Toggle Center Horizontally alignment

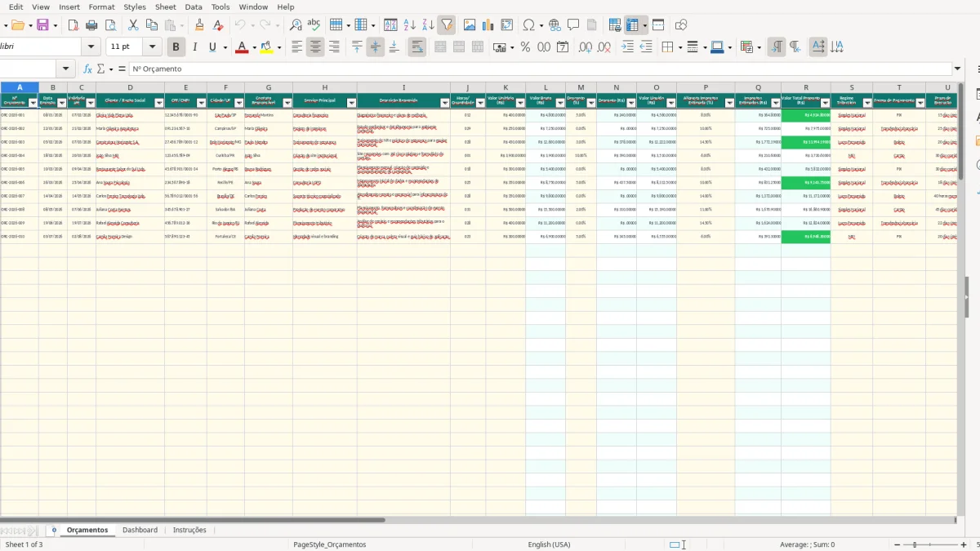click(315, 47)
